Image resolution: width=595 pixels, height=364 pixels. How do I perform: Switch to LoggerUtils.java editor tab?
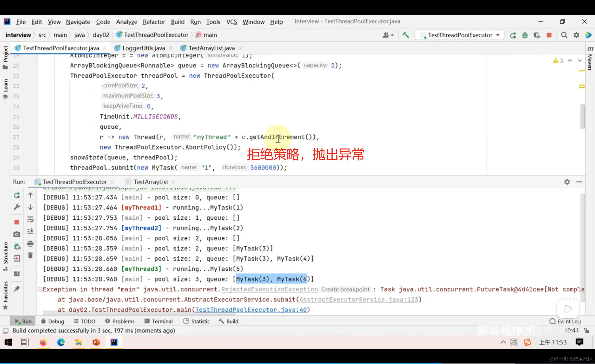pyautogui.click(x=143, y=48)
